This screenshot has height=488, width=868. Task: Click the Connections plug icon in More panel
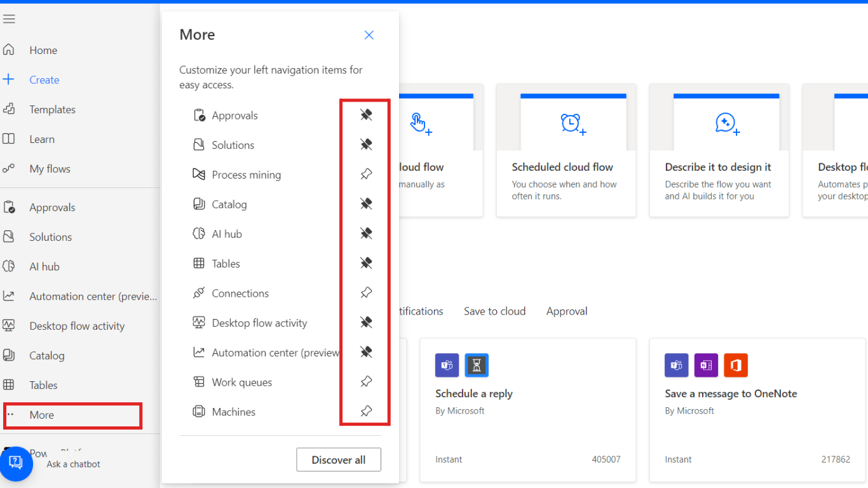point(199,293)
